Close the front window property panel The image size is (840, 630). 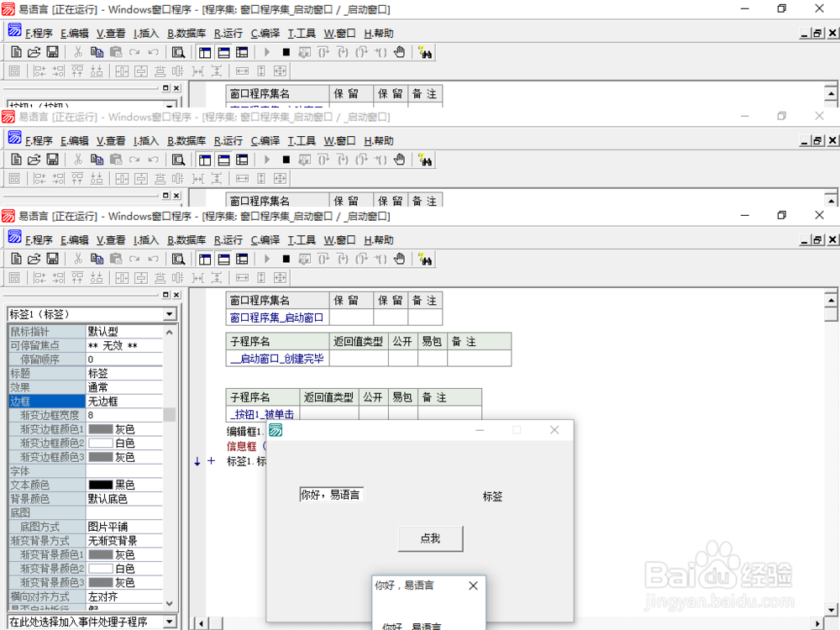(176, 295)
